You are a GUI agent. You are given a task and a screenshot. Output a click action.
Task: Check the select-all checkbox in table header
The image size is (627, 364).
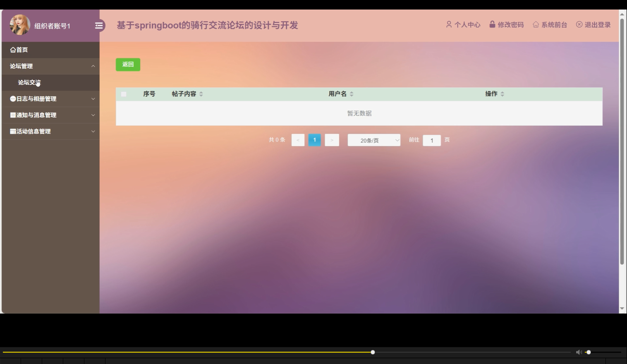click(x=124, y=94)
